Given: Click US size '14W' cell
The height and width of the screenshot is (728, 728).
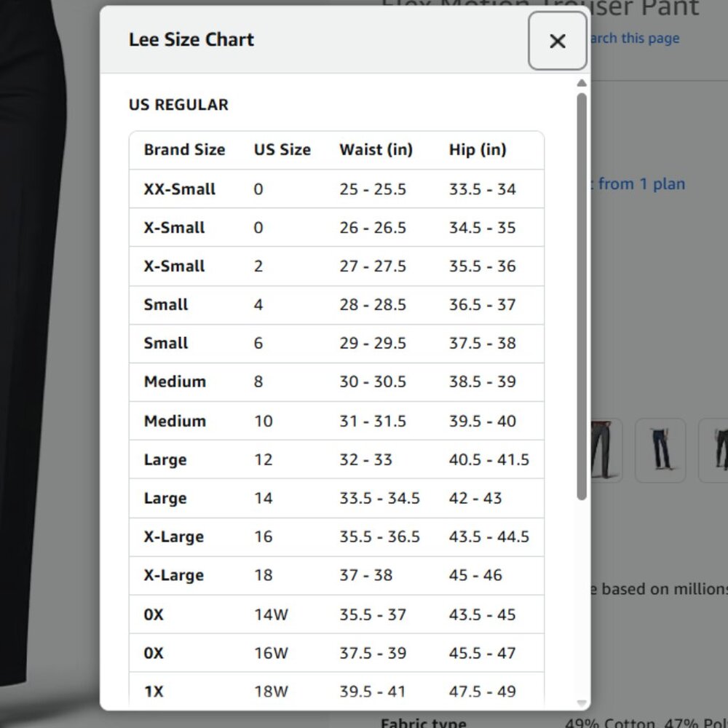Looking at the screenshot, I should pos(271,614).
